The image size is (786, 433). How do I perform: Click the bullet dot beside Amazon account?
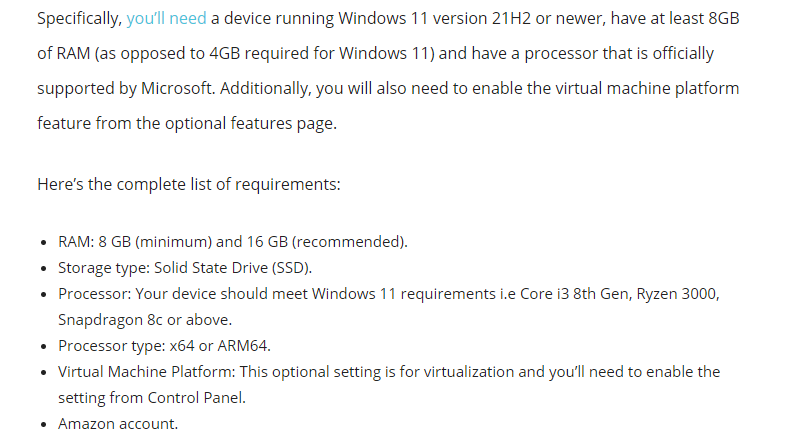(x=43, y=425)
